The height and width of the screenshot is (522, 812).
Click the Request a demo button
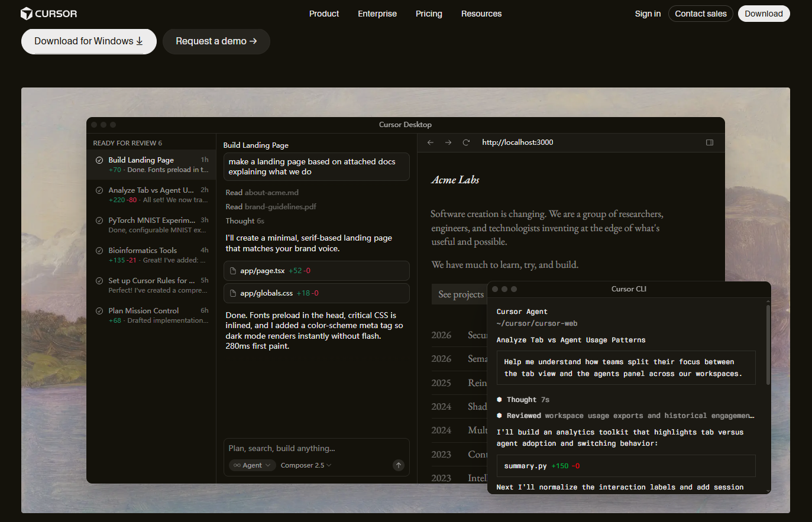tap(216, 41)
